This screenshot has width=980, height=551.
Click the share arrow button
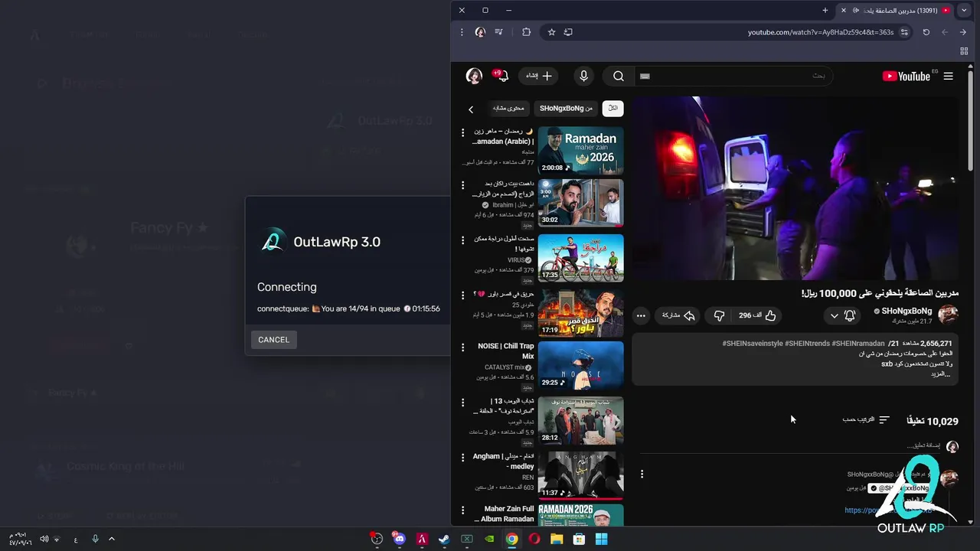tap(678, 315)
